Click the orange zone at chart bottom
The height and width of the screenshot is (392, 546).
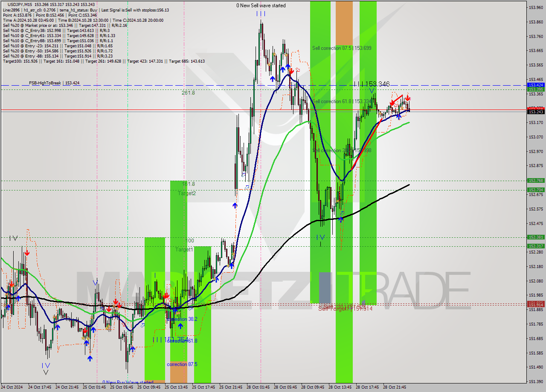tap(178, 372)
